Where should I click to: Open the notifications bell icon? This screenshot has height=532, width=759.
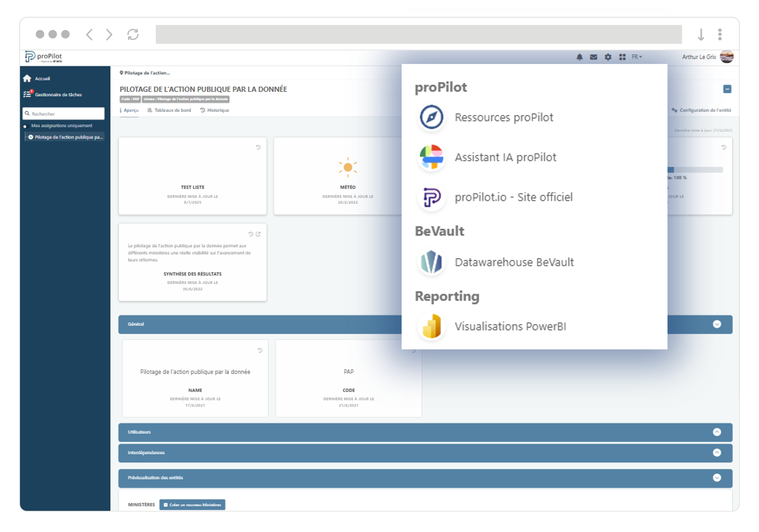pos(579,57)
